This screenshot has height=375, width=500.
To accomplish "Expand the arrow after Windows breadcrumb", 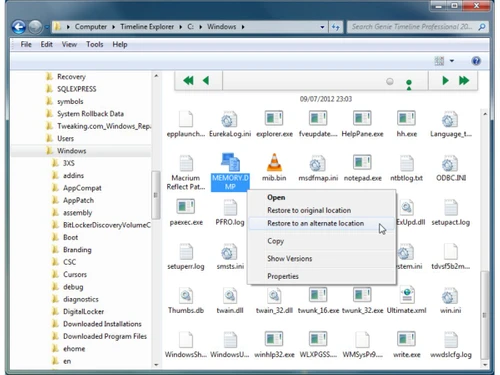I will click(x=243, y=27).
